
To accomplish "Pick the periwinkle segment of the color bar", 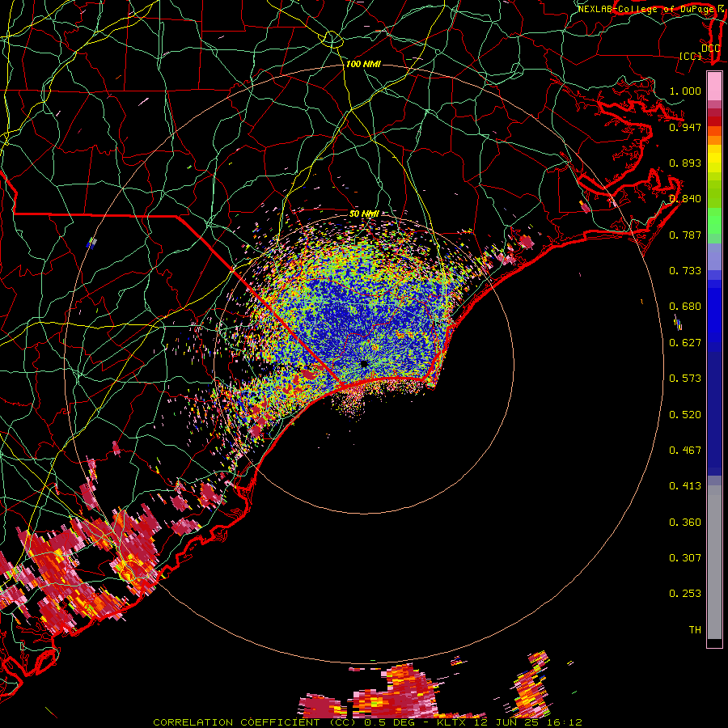I will [714, 256].
